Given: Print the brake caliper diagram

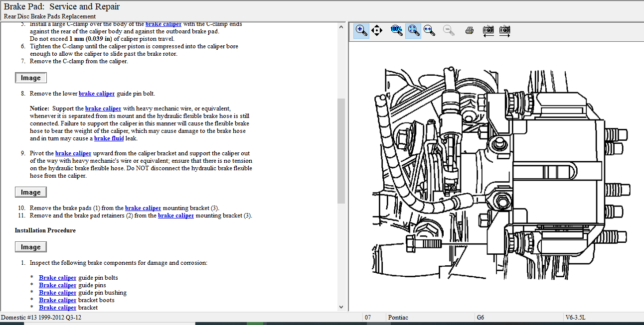Looking at the screenshot, I should pyautogui.click(x=469, y=31).
